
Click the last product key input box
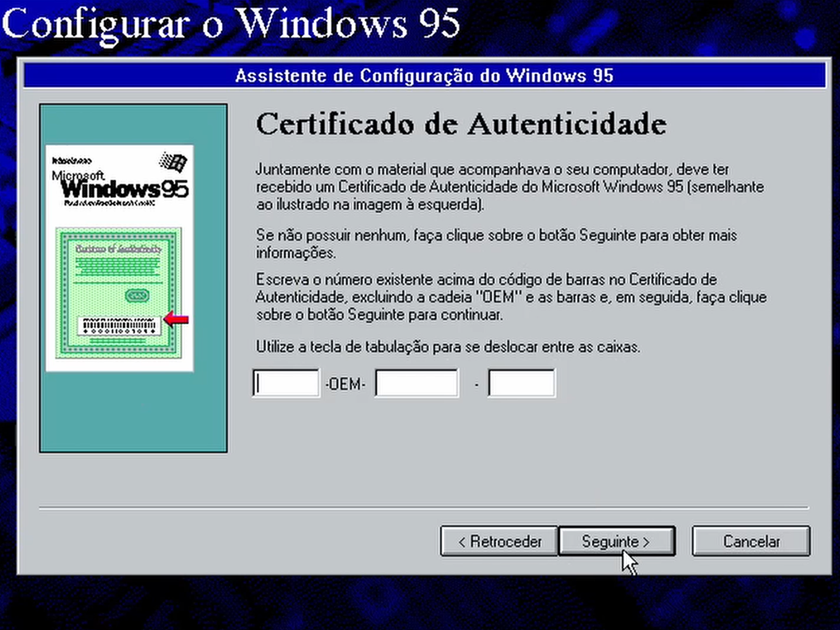(x=521, y=383)
